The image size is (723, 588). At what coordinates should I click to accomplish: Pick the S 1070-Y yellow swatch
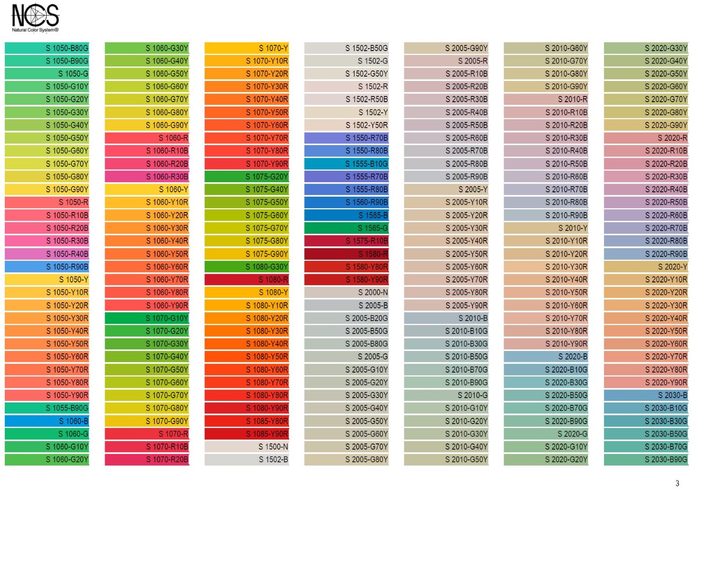[x=247, y=48]
